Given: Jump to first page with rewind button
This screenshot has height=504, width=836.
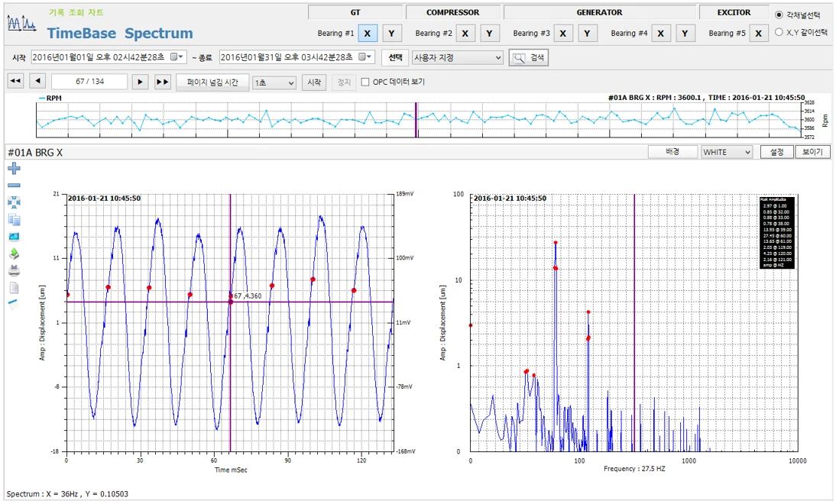Looking at the screenshot, I should click(15, 82).
